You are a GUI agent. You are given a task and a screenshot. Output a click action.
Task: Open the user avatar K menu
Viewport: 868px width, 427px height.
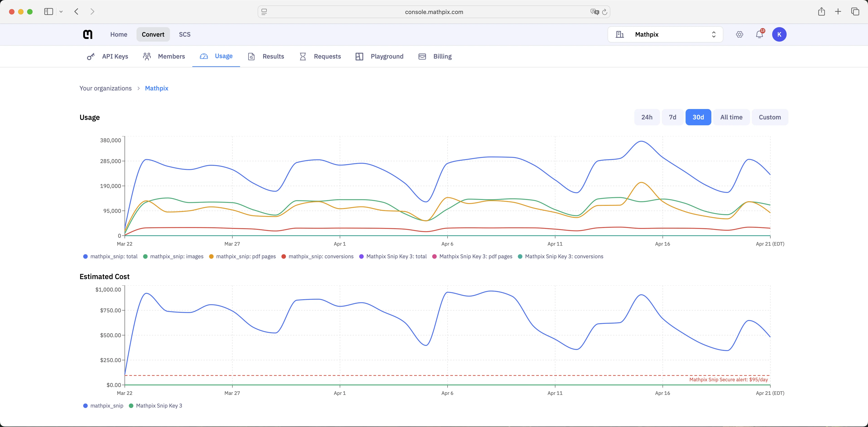click(x=779, y=34)
